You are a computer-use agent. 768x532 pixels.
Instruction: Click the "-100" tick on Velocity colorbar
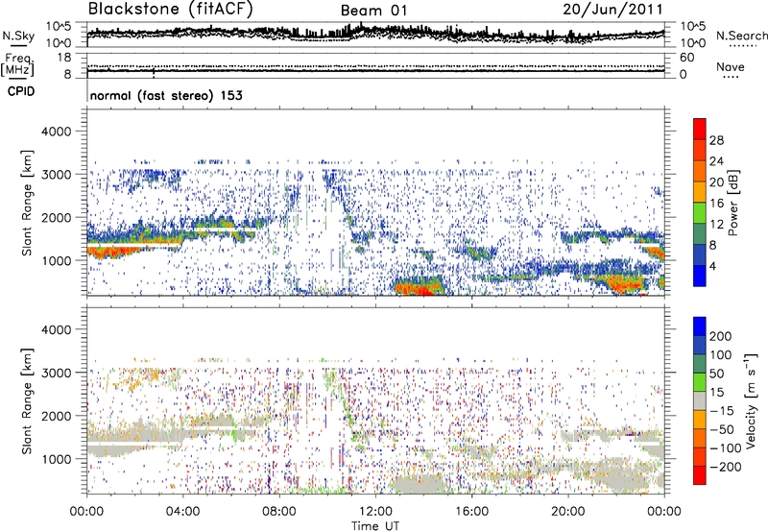click(x=726, y=448)
